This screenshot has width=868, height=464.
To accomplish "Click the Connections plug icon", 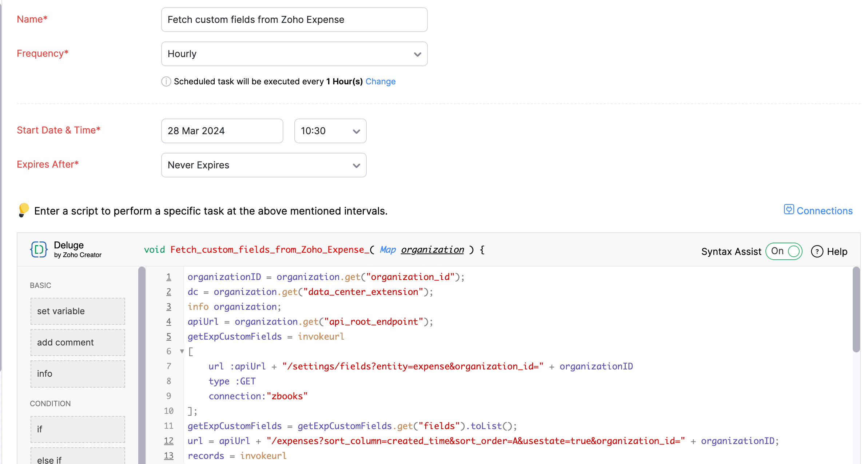I will point(788,210).
